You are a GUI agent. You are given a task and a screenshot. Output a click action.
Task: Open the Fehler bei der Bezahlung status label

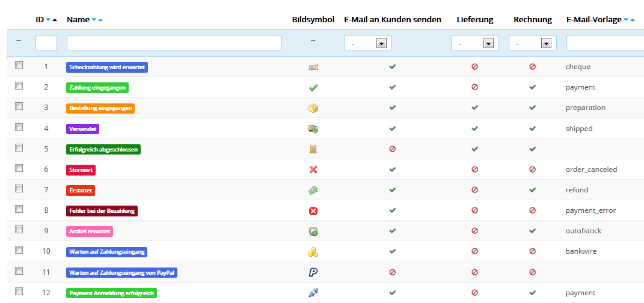pos(102,211)
